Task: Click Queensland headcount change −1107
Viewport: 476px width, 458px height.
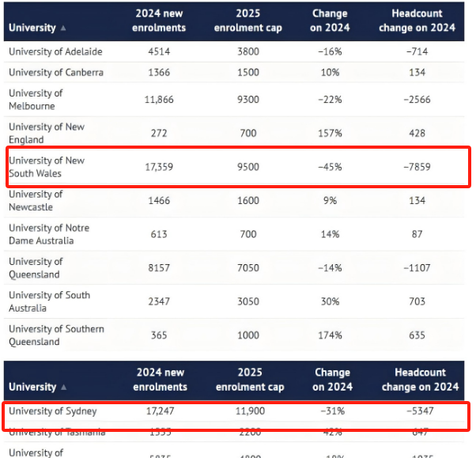Action: tap(417, 268)
